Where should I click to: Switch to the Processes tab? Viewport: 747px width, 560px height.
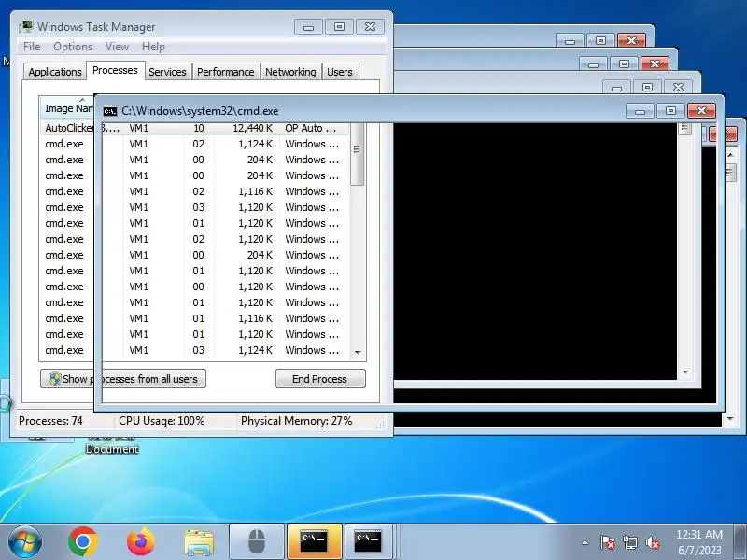pos(115,71)
